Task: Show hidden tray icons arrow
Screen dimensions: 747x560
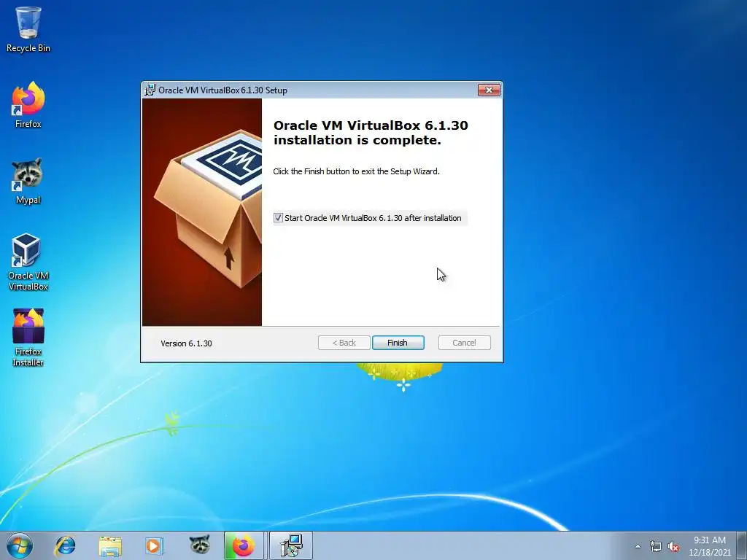Action: [x=638, y=546]
